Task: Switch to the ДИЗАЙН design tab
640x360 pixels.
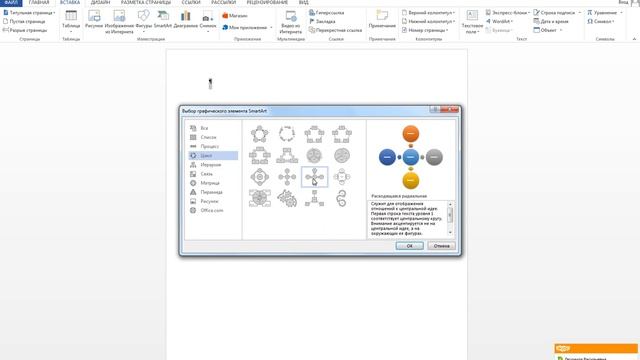Action: 100,2
